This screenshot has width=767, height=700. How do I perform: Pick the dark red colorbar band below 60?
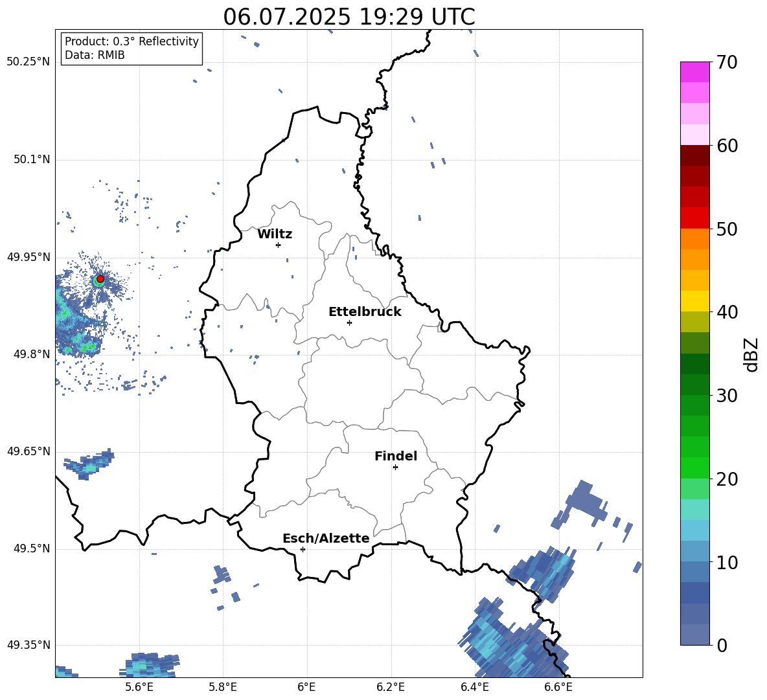(694, 155)
